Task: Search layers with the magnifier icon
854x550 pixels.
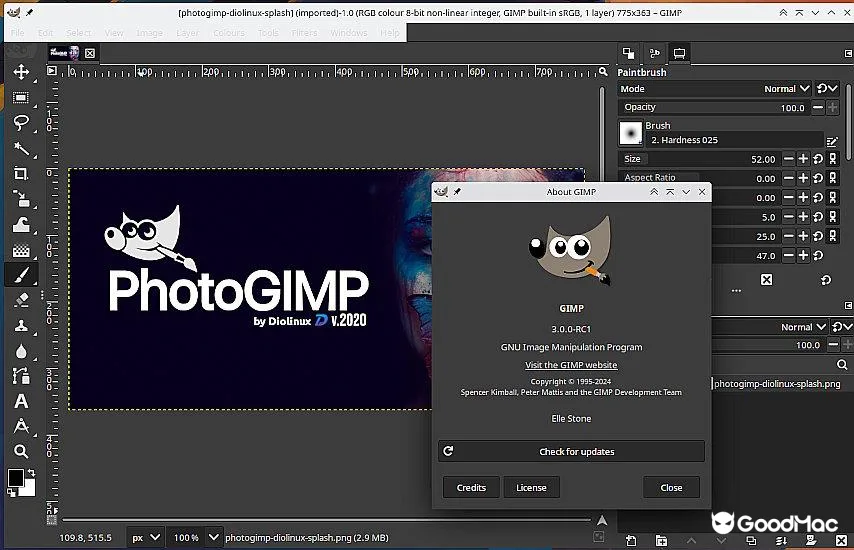Action: 842,365
